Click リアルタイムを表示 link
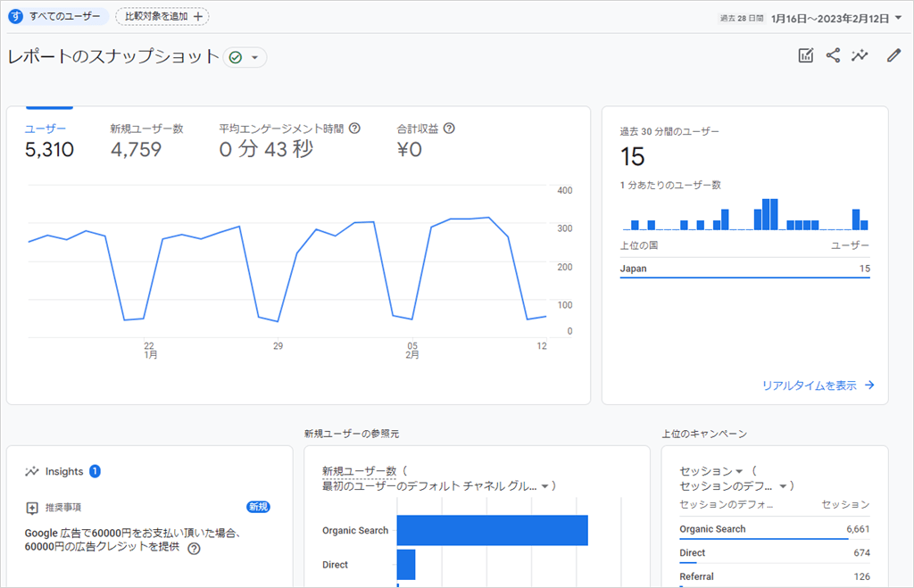The image size is (914, 588). click(810, 385)
